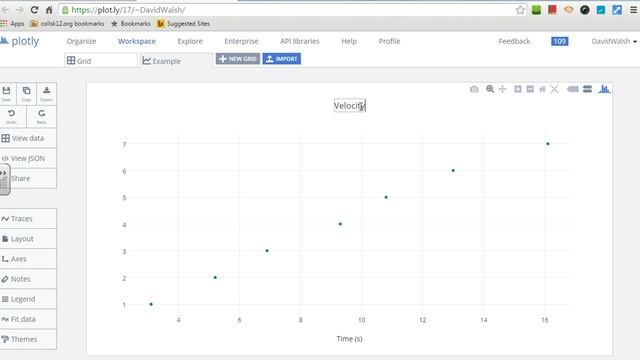Redo the last action
The image size is (640, 360).
click(42, 116)
